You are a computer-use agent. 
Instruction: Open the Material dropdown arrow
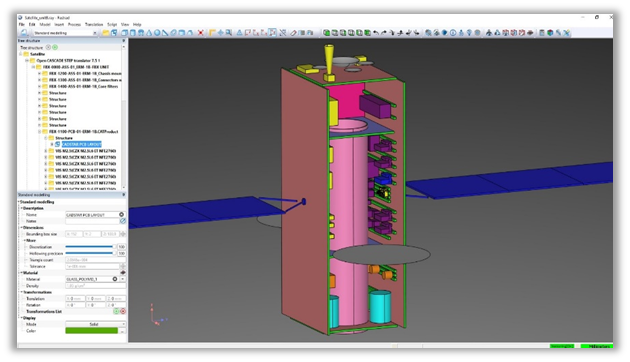123,279
